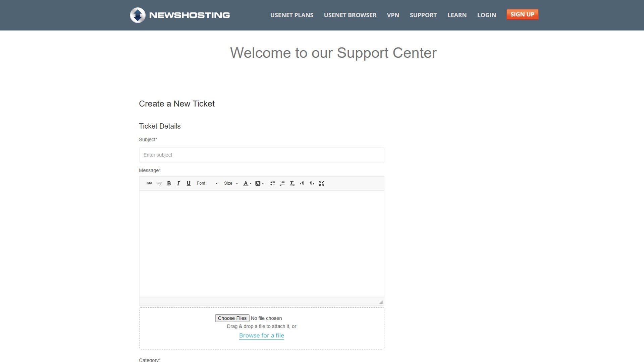The height and width of the screenshot is (362, 644).
Task: Click the remove format icon
Action: click(x=292, y=183)
